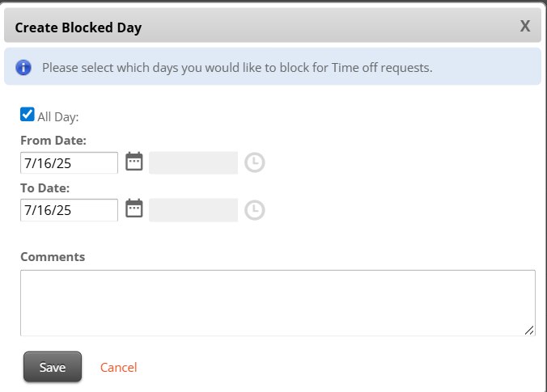The width and height of the screenshot is (547, 392).
Task: Click the To Date time field
Action: [193, 210]
